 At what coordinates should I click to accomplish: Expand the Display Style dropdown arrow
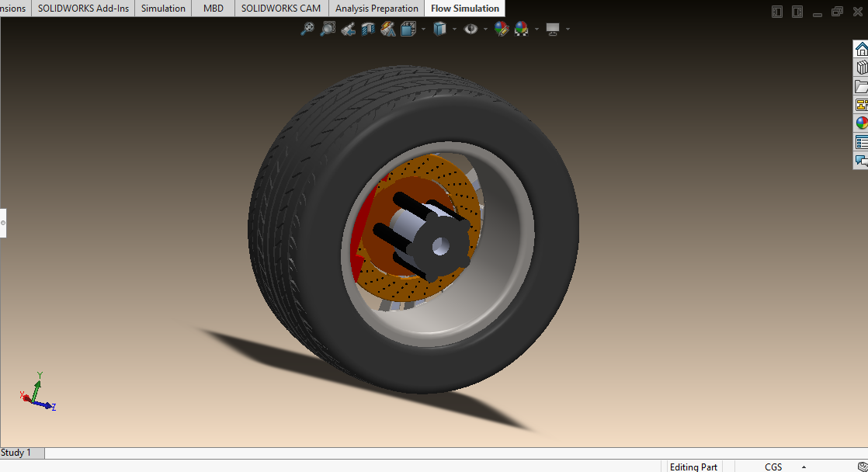[x=454, y=29]
